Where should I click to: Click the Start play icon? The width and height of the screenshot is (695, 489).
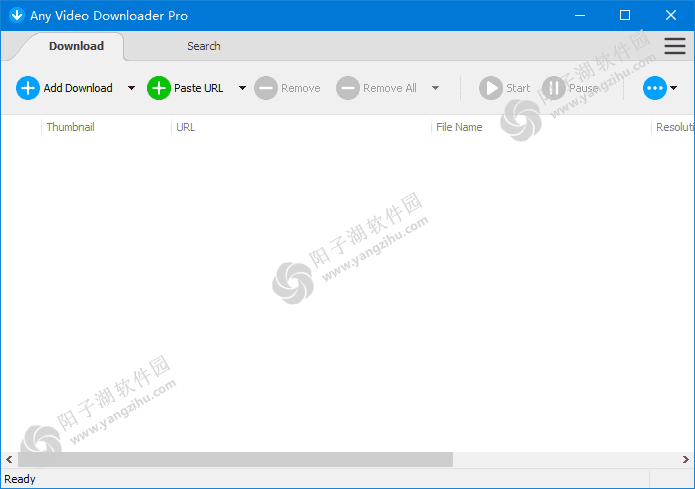(x=491, y=88)
